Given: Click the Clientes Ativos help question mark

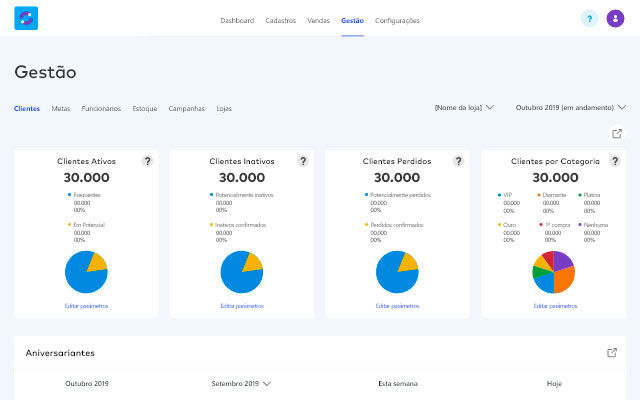Looking at the screenshot, I should click(x=147, y=161).
